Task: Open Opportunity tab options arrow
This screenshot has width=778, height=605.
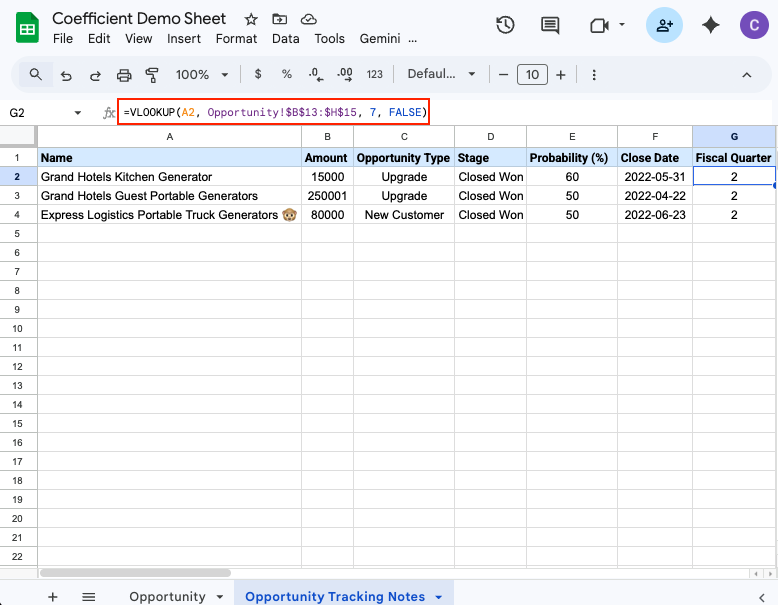Action: point(219,597)
